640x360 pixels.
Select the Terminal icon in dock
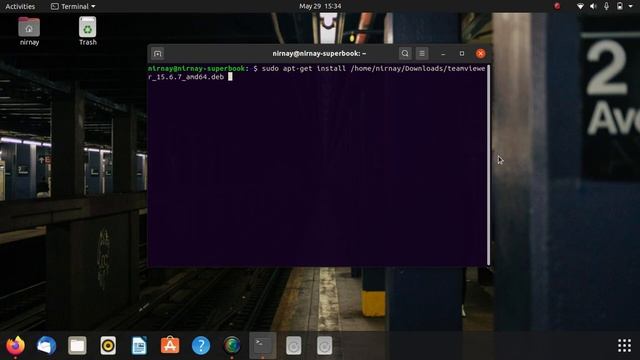point(263,346)
